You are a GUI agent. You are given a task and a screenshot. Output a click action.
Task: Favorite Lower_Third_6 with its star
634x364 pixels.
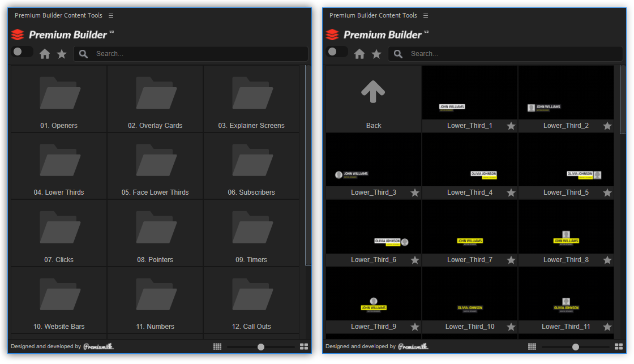pos(415,260)
